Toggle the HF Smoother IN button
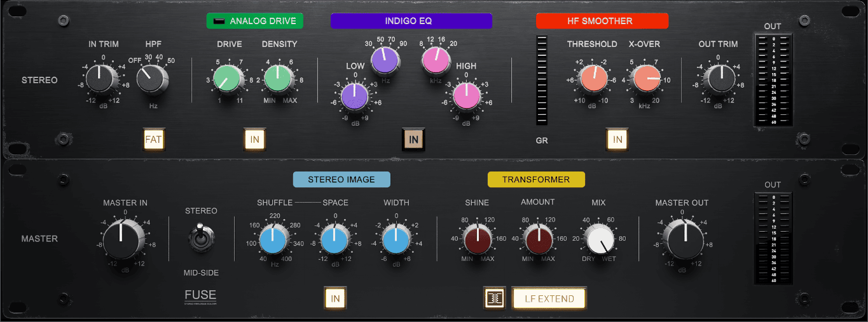 [x=617, y=140]
